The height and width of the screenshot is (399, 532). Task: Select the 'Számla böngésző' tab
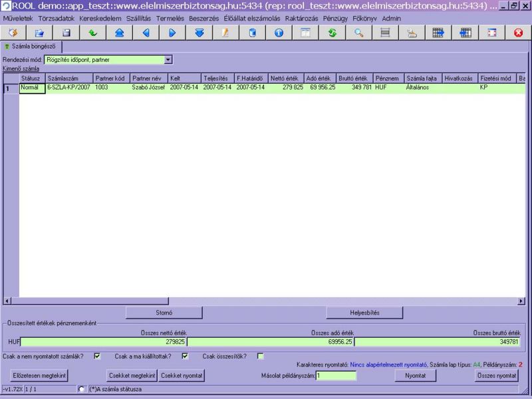(32, 47)
